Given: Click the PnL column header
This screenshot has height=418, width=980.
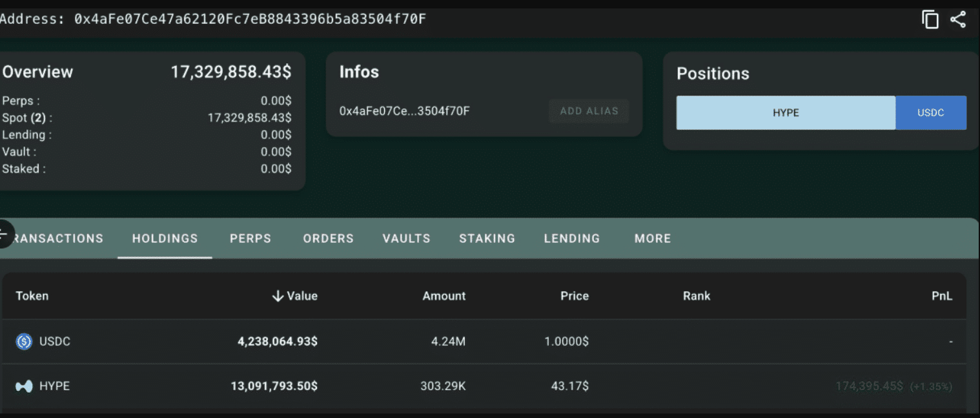Looking at the screenshot, I should click(942, 296).
